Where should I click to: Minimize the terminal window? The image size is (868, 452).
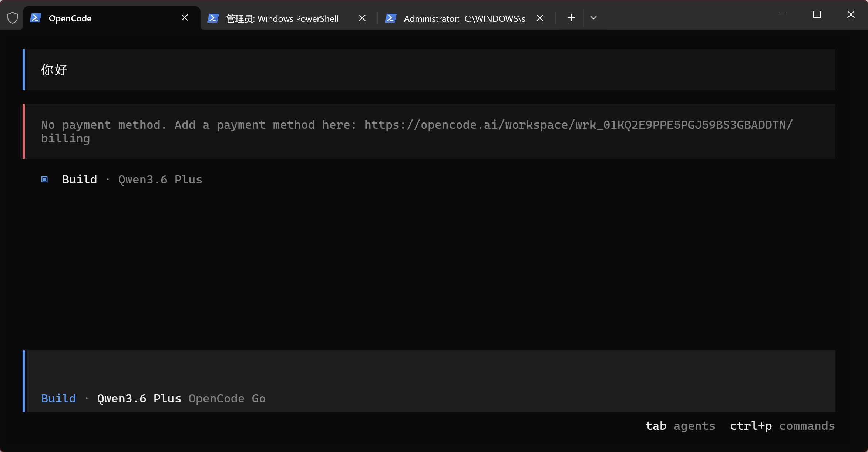[783, 14]
